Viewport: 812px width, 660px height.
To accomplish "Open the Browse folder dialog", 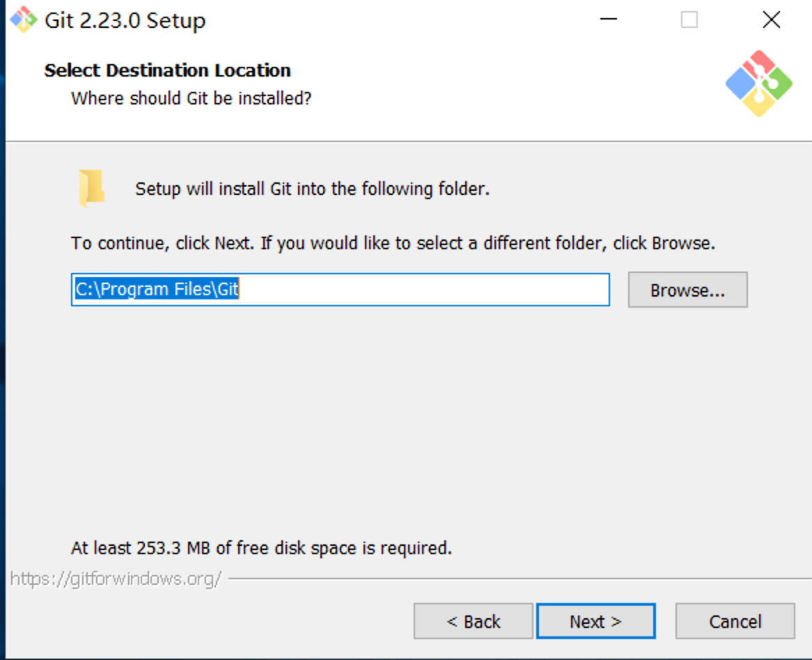I will point(687,290).
